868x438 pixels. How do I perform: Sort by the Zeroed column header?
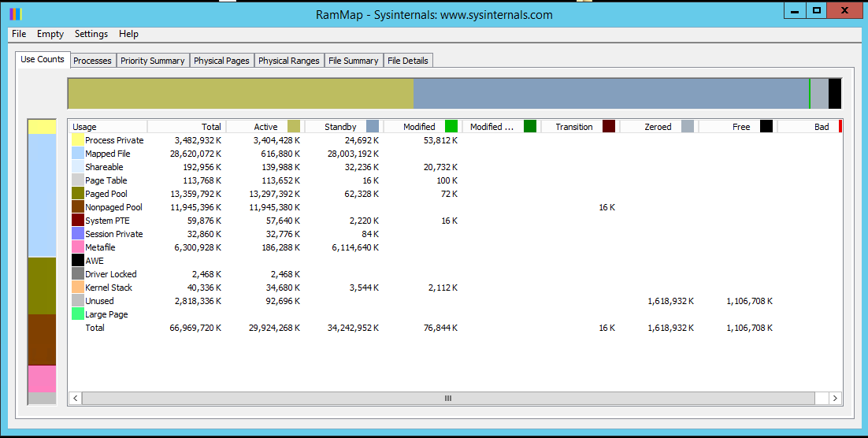[658, 127]
